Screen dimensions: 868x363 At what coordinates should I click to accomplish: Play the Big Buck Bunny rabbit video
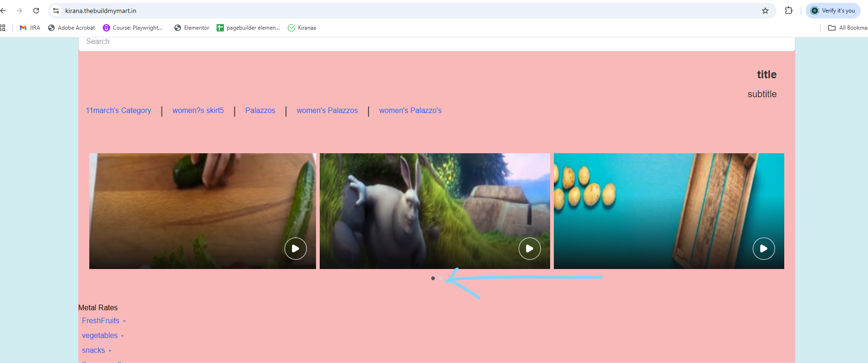point(530,249)
